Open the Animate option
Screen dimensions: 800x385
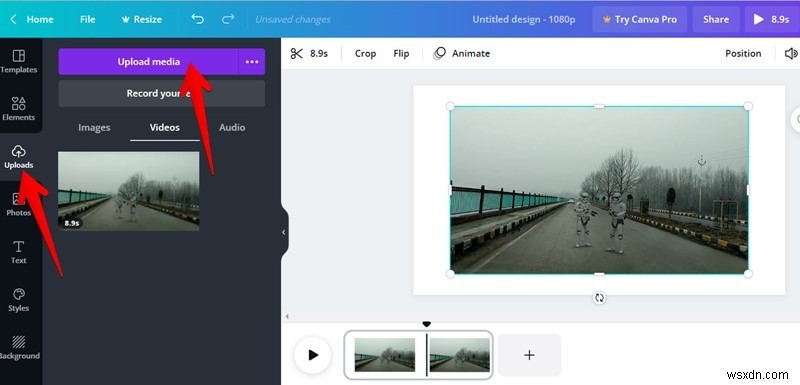point(461,54)
